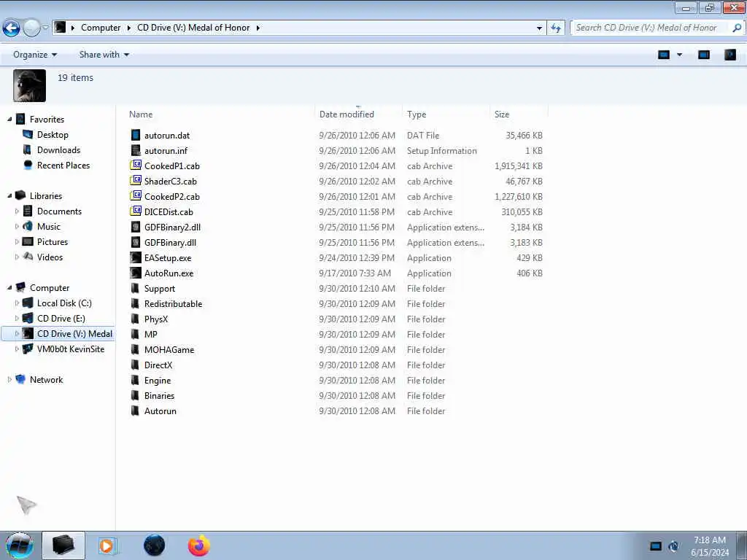Select the Redistributable folder icon
The height and width of the screenshot is (560, 747).
135,304
